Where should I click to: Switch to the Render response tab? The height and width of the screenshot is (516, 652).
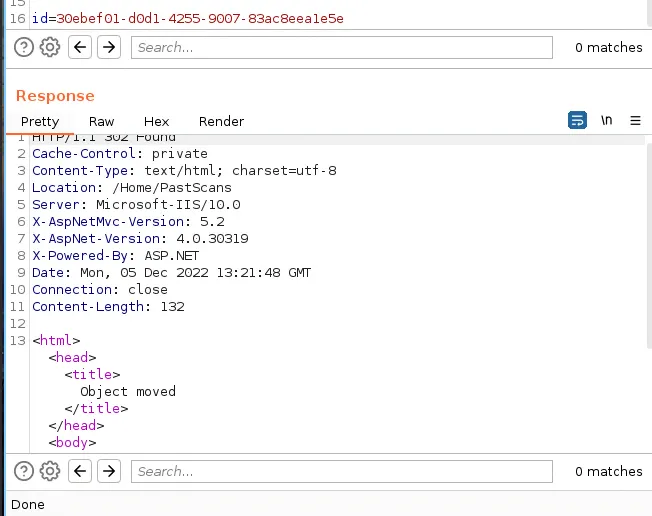point(221,121)
